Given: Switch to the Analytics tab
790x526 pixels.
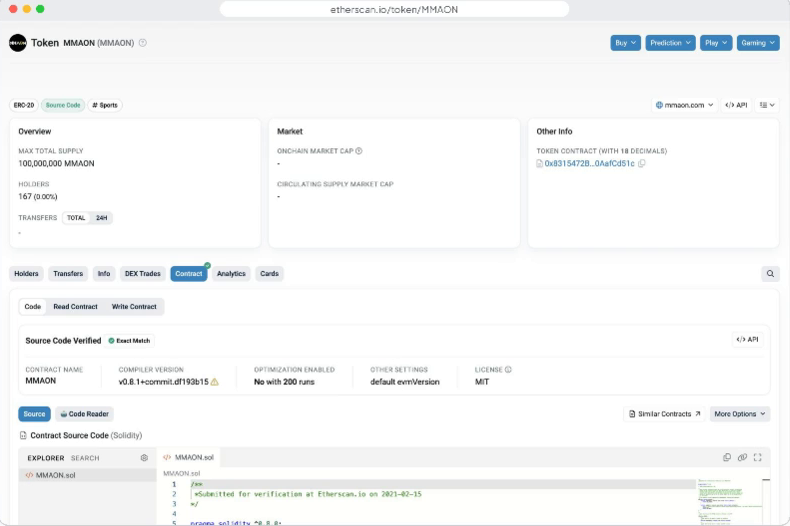Looking at the screenshot, I should pos(231,274).
